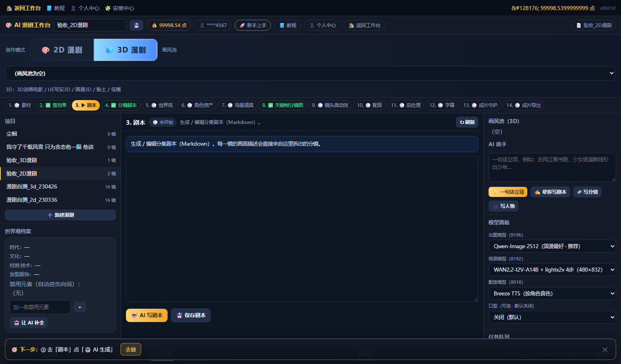Click 写人物 AI assistant button
621x364 pixels.
(504, 206)
